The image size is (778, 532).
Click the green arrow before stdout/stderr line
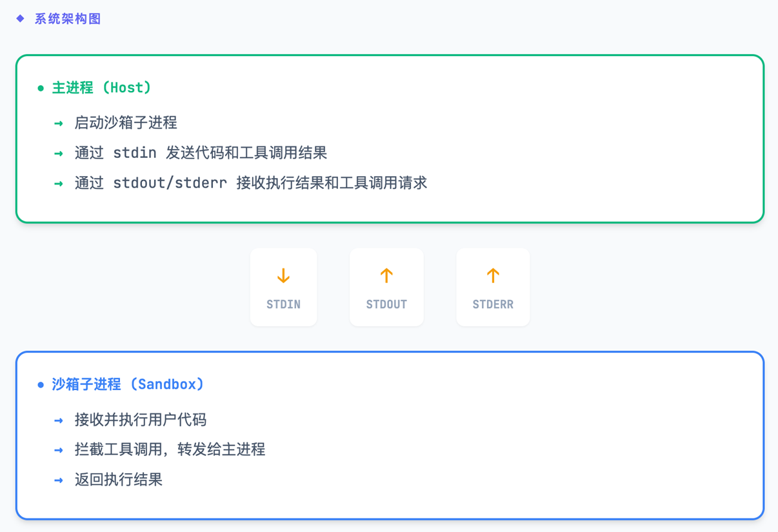click(x=59, y=184)
